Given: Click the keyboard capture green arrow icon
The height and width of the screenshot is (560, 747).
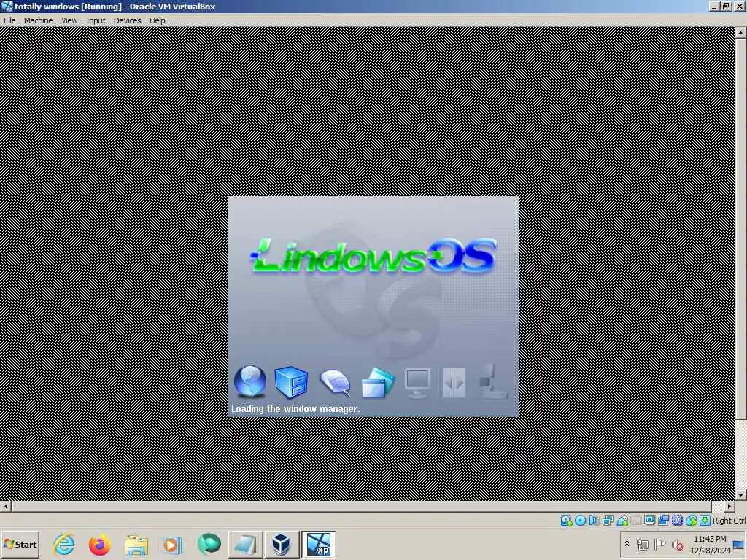Looking at the screenshot, I should click(705, 521).
